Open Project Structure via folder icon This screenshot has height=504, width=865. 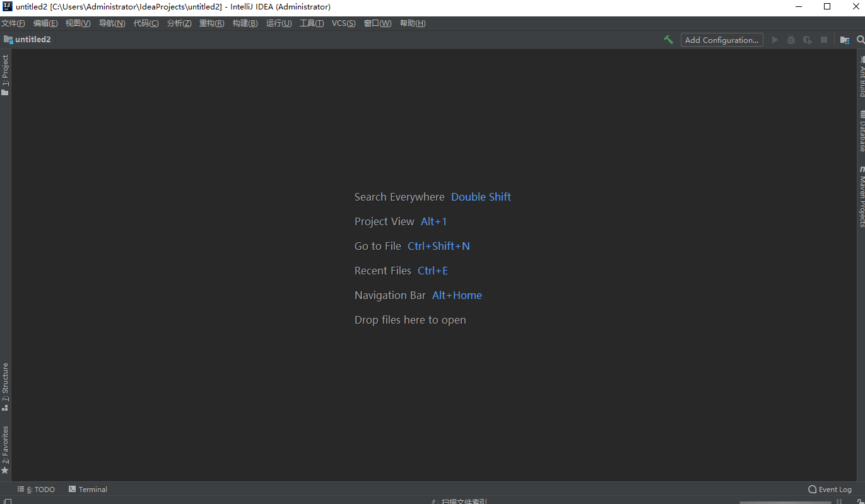coord(845,40)
